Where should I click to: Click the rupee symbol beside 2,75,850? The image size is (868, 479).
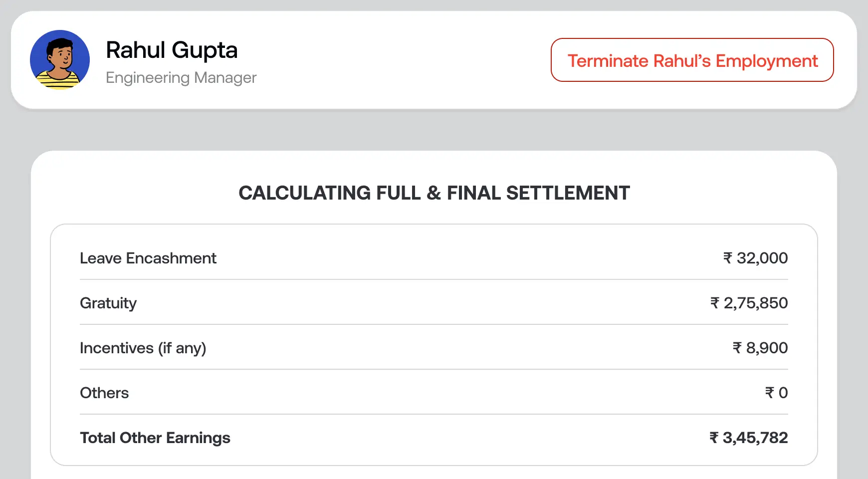pyautogui.click(x=715, y=303)
